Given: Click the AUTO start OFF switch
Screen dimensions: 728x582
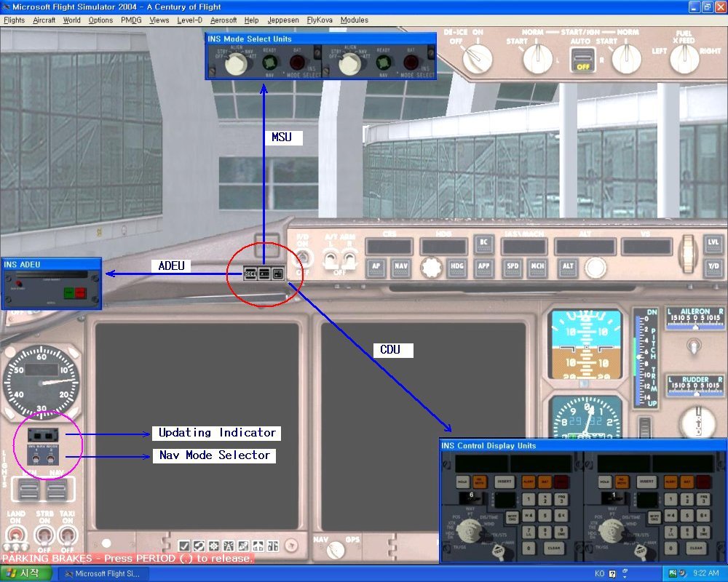Looking at the screenshot, I should pyautogui.click(x=582, y=60).
